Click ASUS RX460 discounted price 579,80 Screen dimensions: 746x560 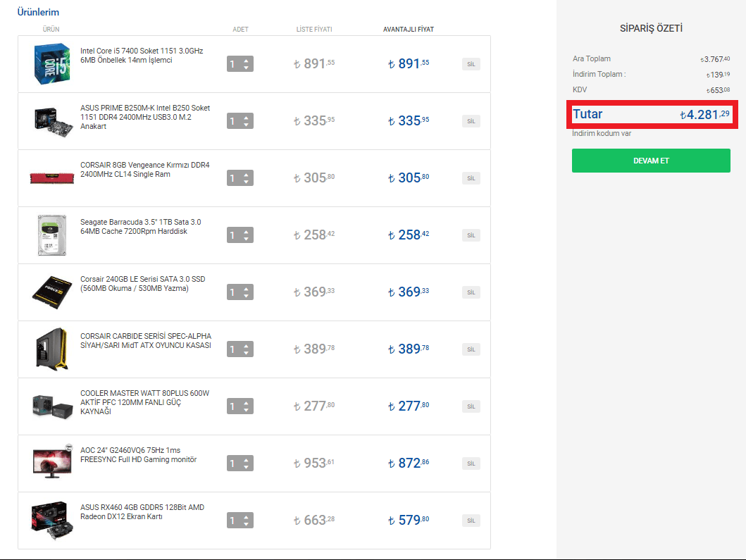coord(408,520)
